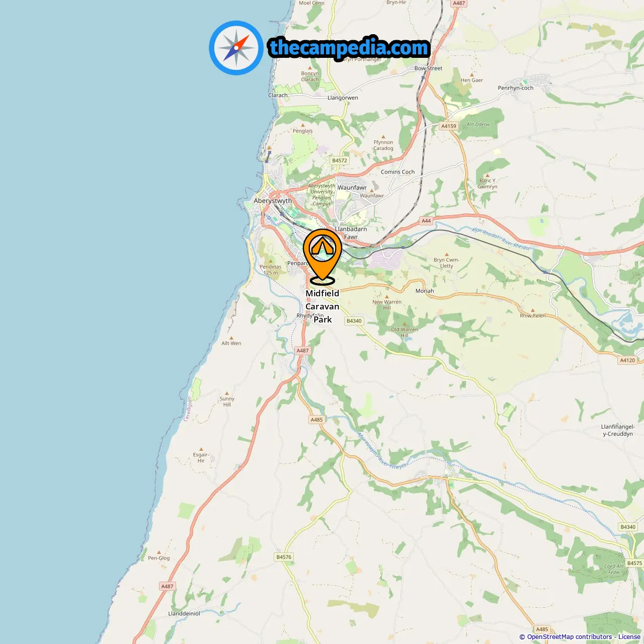Click the Aberystwyth town label
This screenshot has height=644, width=644.
tap(273, 200)
